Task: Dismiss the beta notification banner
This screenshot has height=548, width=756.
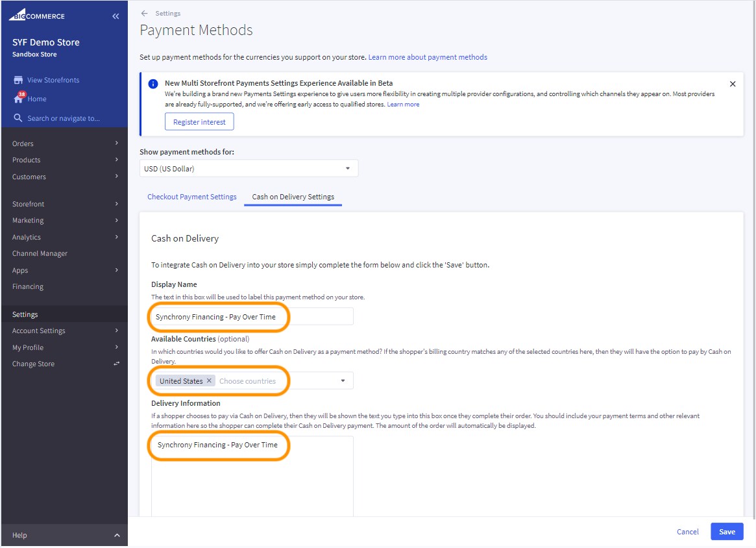Action: 733,84
